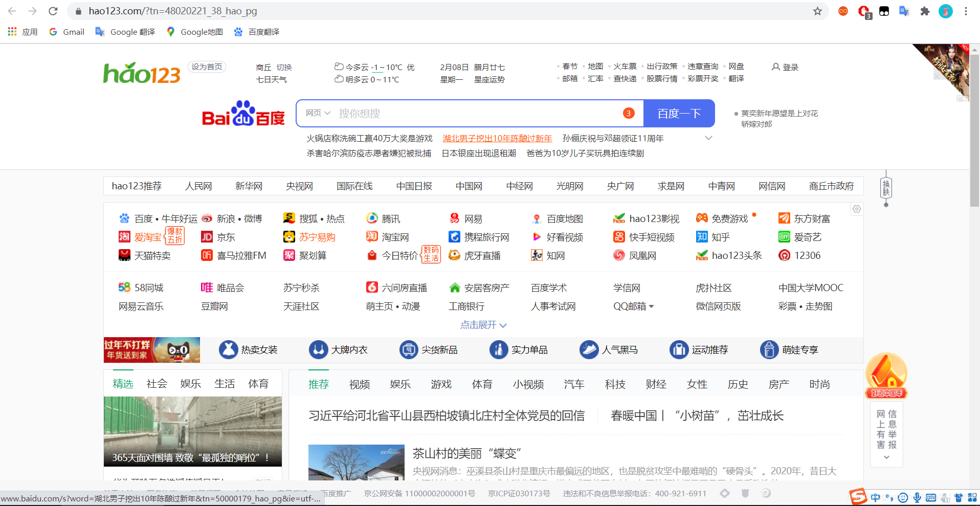Open the QQ邮箱 dropdown arrow
980x506 pixels.
651,306
